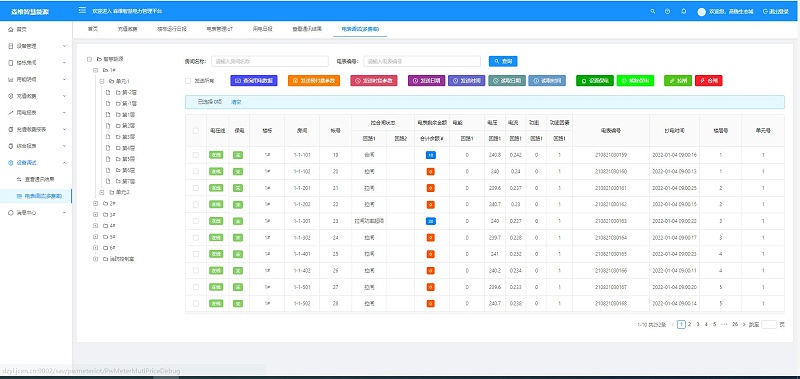The width and height of the screenshot is (800, 379).
Task: Select the checkbox for room 1-1-501
Action: pos(195,287)
